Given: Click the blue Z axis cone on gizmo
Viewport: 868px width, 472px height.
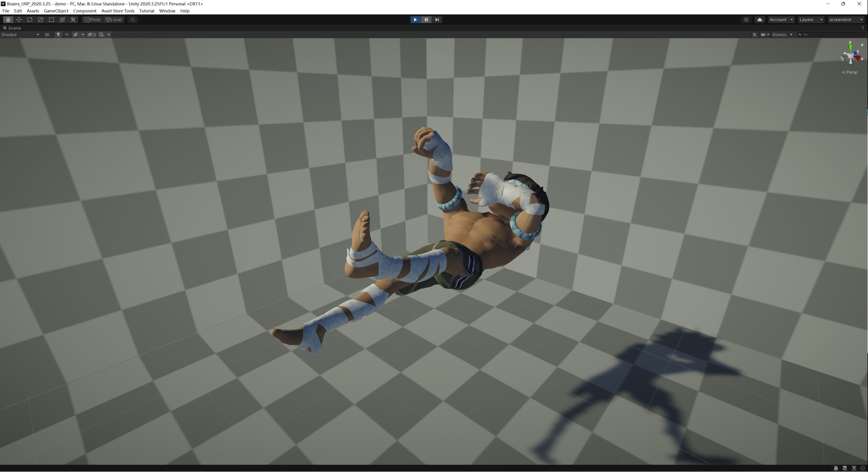Looking at the screenshot, I should 856,53.
